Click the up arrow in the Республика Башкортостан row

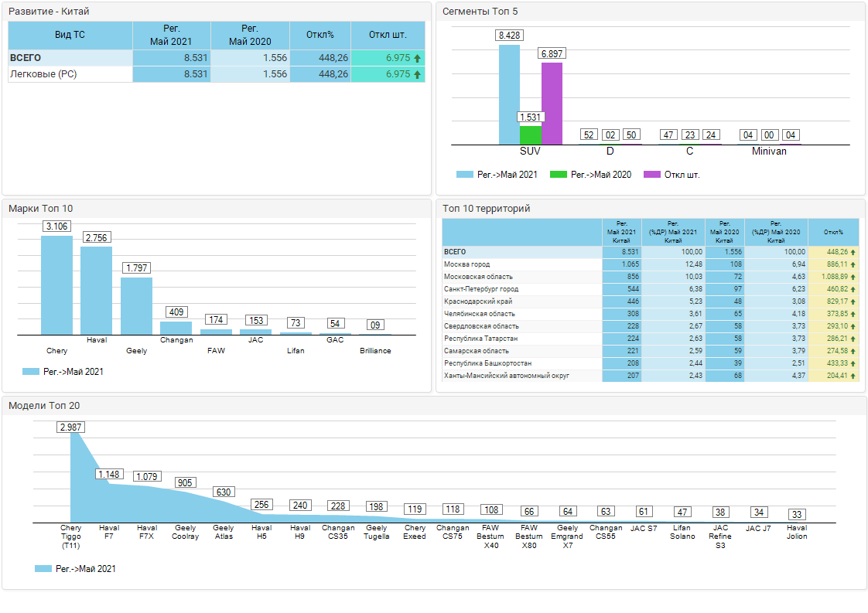tap(853, 363)
